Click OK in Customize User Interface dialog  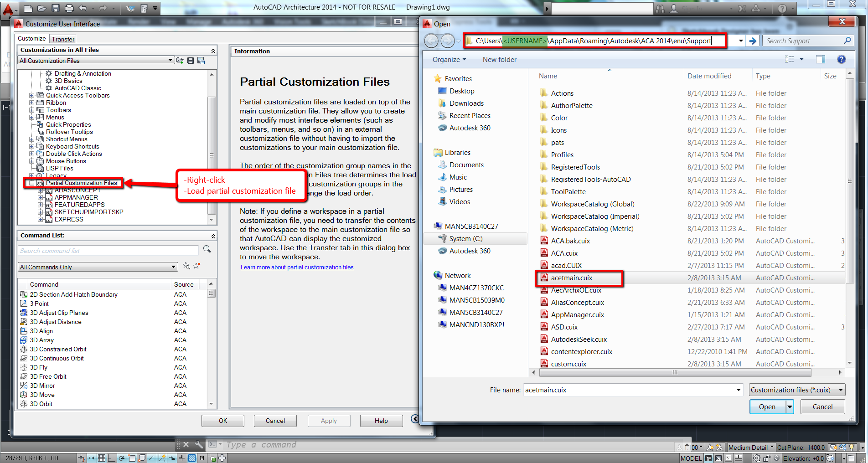(223, 421)
